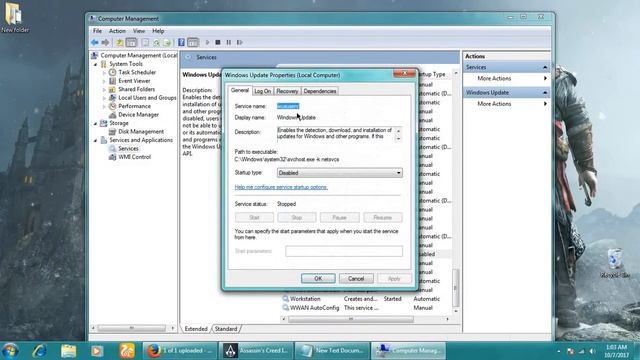Screen dimensions: 640x360
Task: Open Windows Explorer from taskbar
Action: (68, 351)
